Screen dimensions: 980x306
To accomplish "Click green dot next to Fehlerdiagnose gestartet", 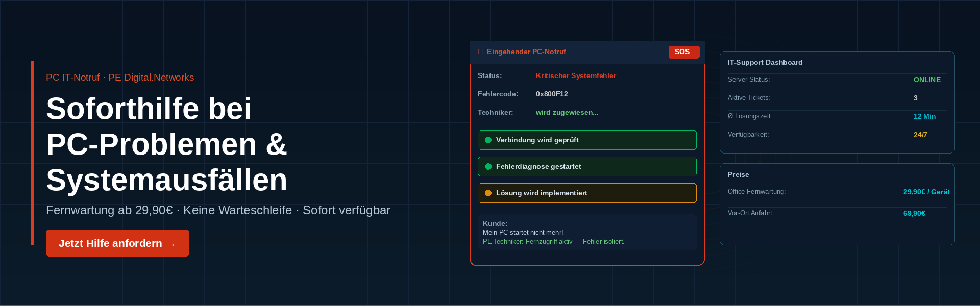I will click(x=488, y=167).
